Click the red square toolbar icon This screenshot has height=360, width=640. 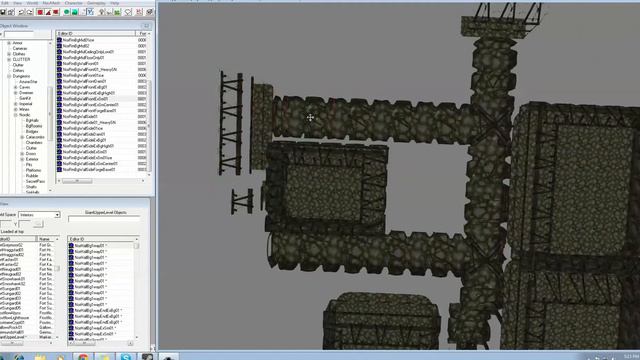point(40,12)
